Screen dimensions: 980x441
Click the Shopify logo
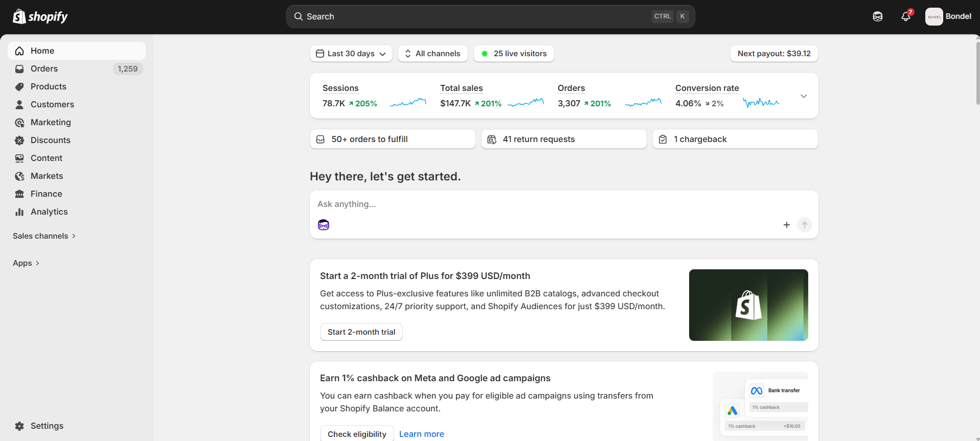[x=40, y=16]
